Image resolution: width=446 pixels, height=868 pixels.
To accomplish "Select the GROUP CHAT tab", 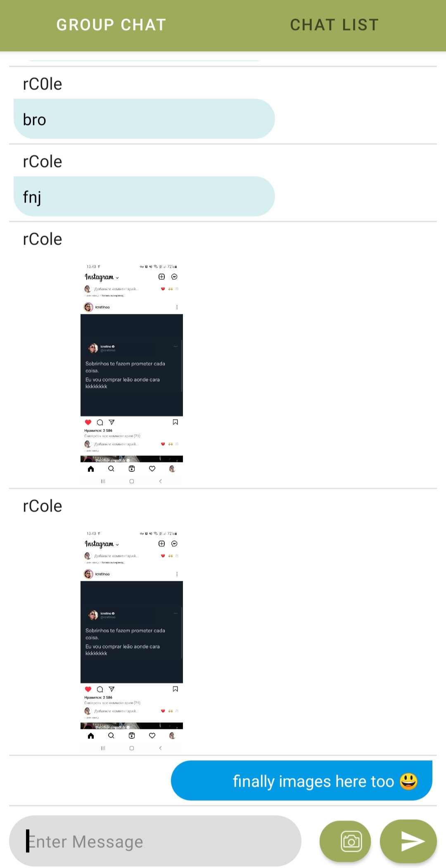I will (111, 25).
